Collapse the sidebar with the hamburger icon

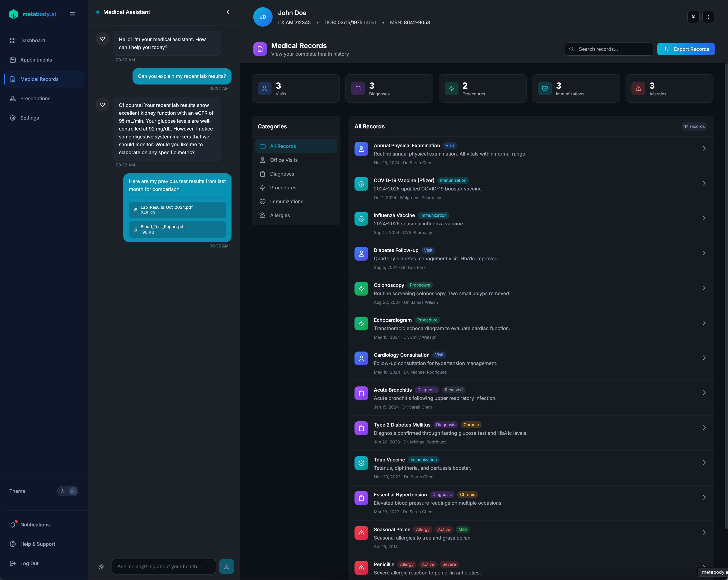point(72,14)
